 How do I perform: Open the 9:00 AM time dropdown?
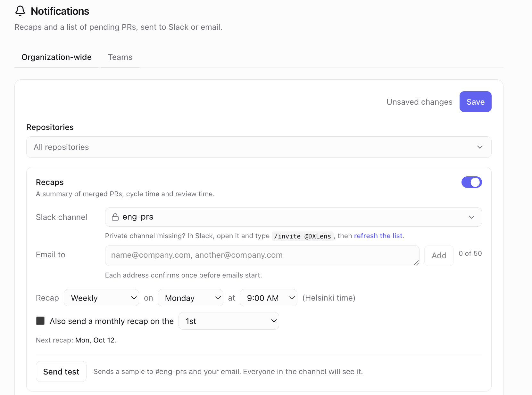pyautogui.click(x=268, y=298)
